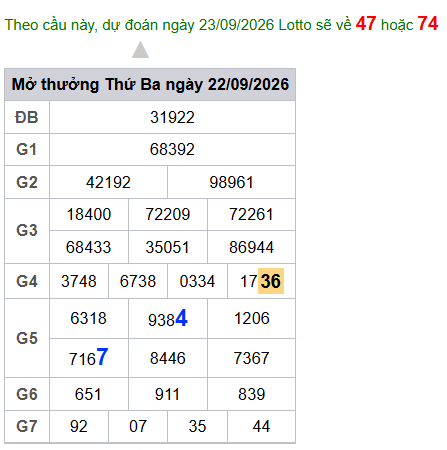Select the ĐB special prize 31922

click(x=172, y=117)
